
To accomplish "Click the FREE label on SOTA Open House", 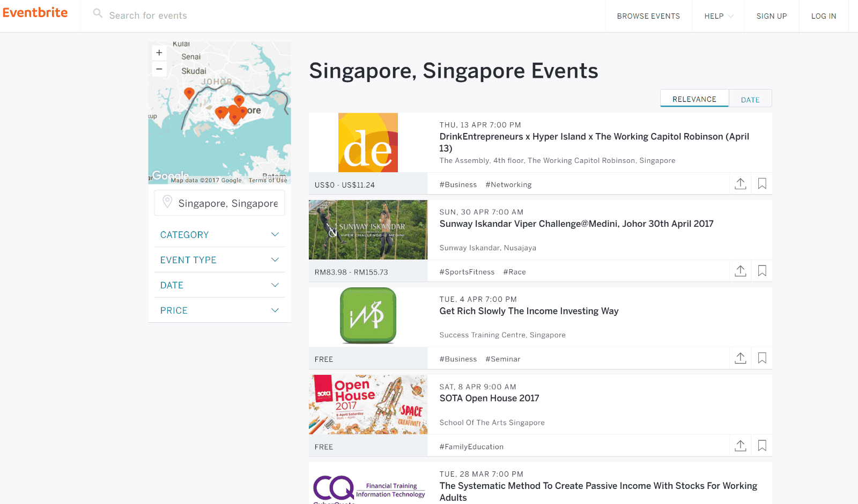I will [x=324, y=447].
